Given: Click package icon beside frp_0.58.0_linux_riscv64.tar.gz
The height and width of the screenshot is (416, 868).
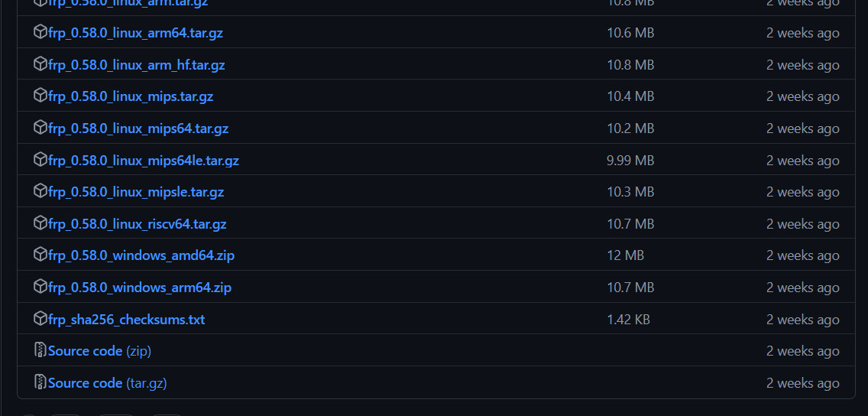Looking at the screenshot, I should [x=40, y=224].
